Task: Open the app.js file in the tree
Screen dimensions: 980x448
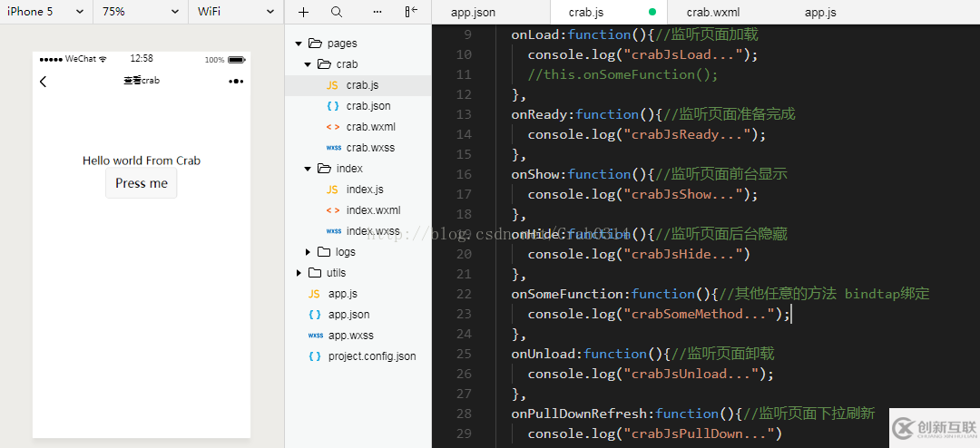Action: [342, 294]
